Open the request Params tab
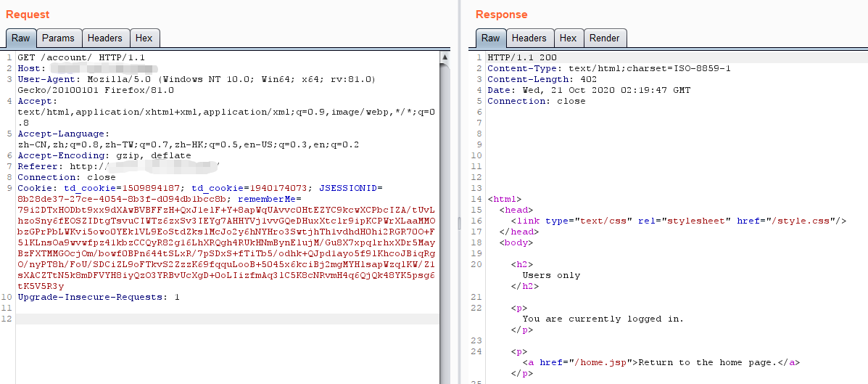The width and height of the screenshot is (868, 384). [58, 38]
